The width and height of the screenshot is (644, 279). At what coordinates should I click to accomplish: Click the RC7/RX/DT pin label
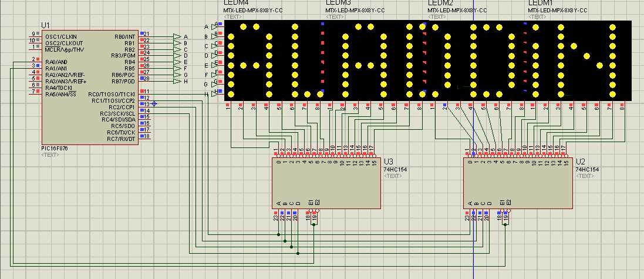[121, 139]
